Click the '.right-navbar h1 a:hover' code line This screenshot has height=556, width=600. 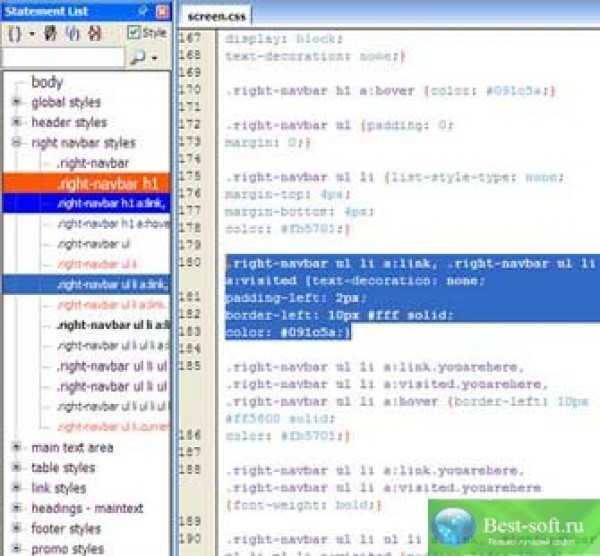click(390, 91)
